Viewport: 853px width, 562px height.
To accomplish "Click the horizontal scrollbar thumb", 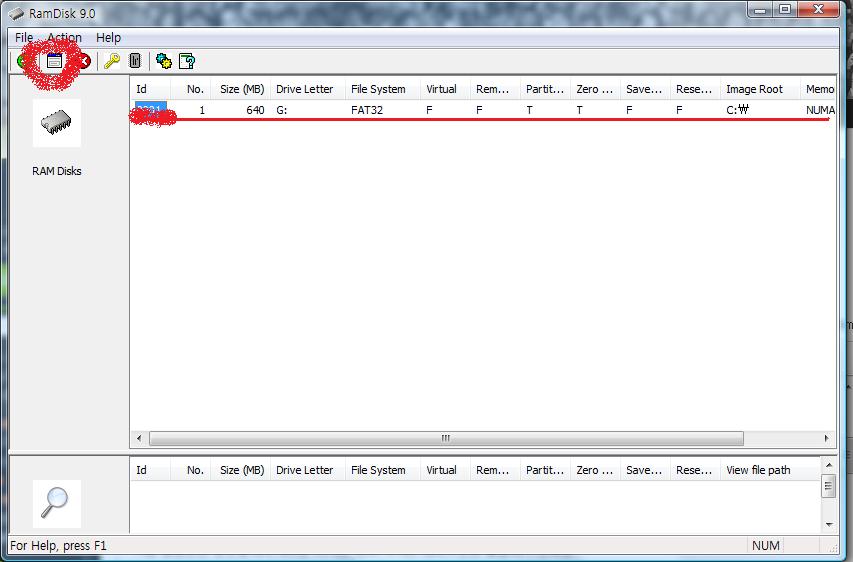I will pyautogui.click(x=446, y=438).
